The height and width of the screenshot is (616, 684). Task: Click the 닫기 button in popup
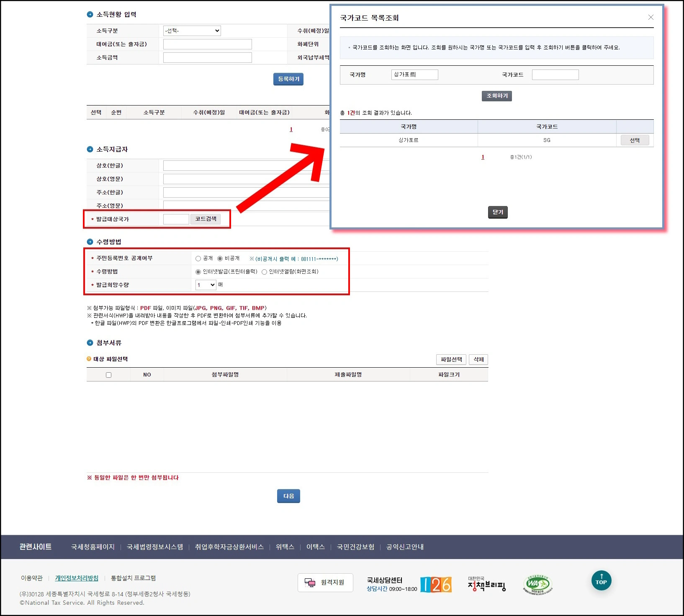498,212
